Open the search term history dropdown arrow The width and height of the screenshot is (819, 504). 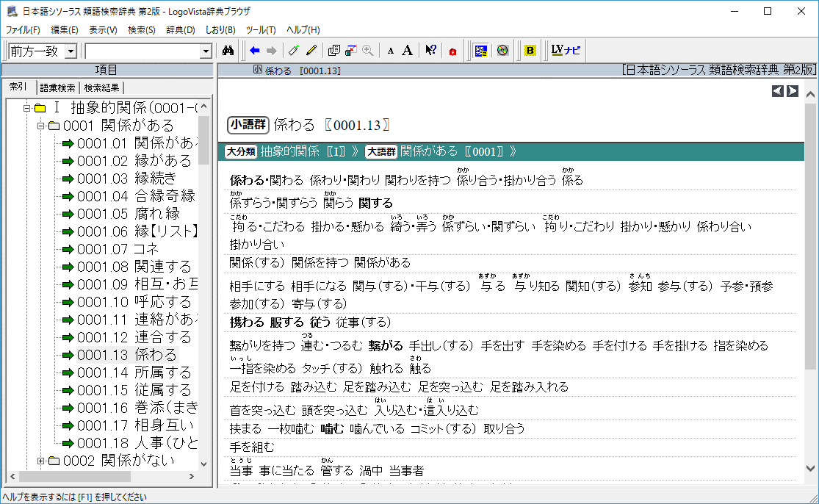click(206, 51)
